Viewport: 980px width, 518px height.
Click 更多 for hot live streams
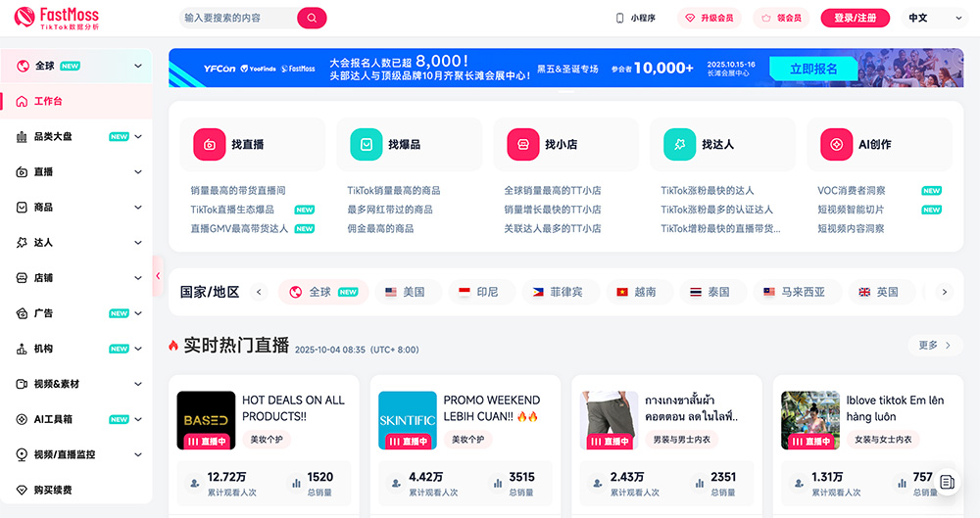935,345
